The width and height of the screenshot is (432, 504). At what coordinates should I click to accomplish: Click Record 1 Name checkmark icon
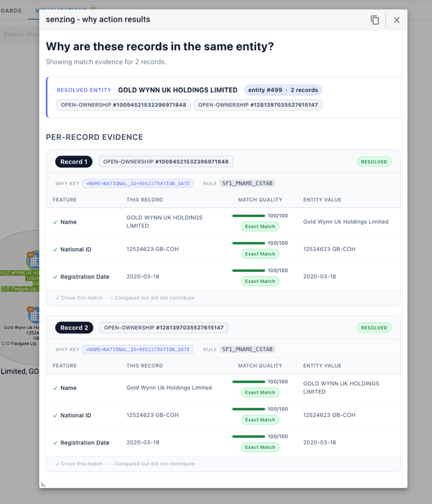55,222
